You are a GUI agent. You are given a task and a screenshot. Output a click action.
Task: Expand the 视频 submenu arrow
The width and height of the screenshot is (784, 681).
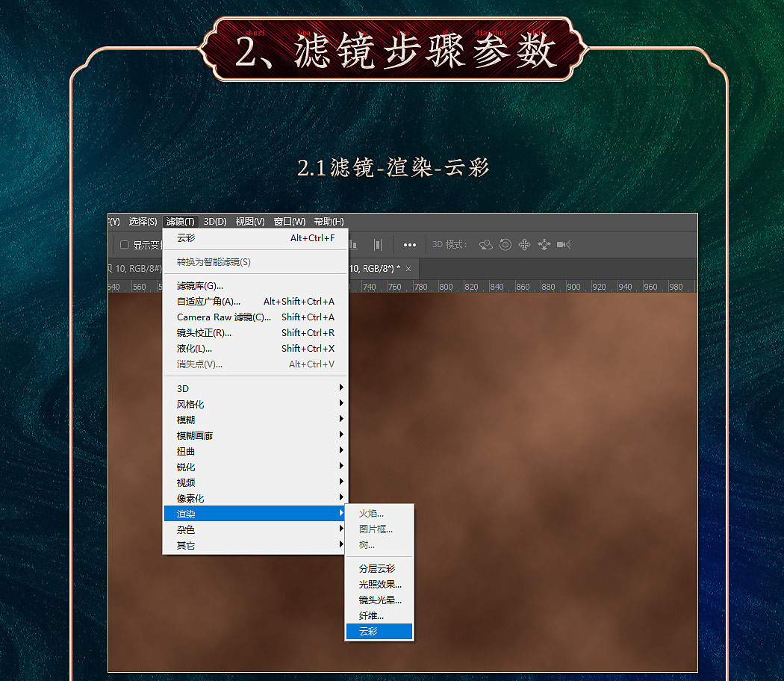coord(341,482)
